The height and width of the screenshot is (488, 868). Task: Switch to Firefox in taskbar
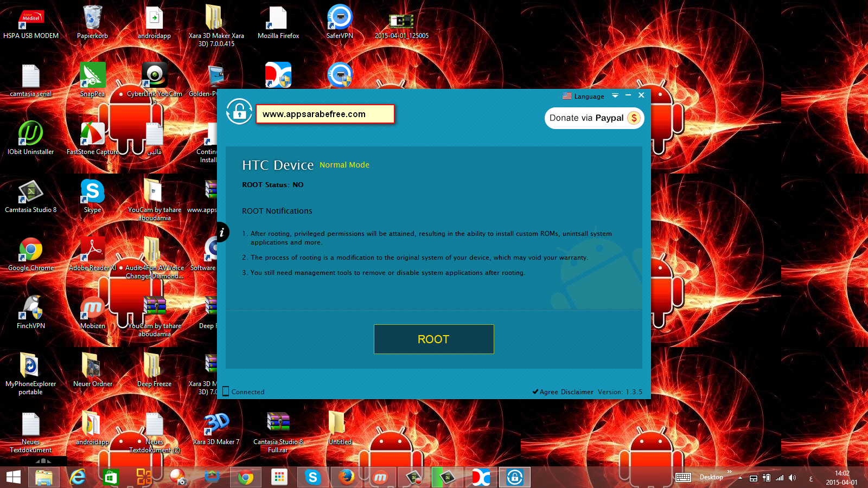pyautogui.click(x=346, y=477)
